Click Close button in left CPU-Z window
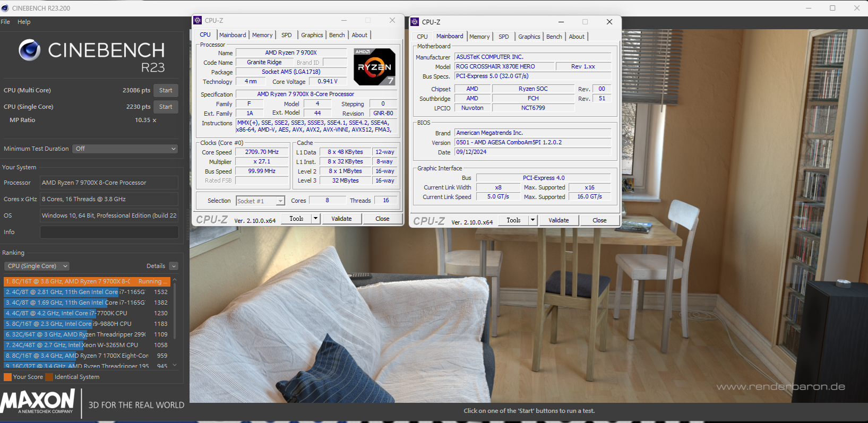The image size is (868, 423). point(382,219)
